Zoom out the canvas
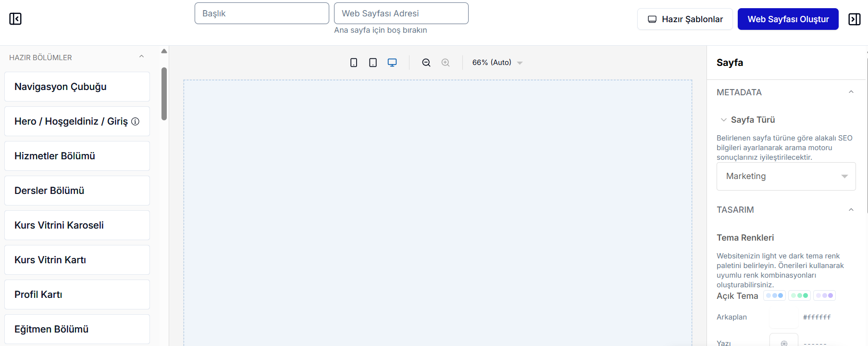 426,63
